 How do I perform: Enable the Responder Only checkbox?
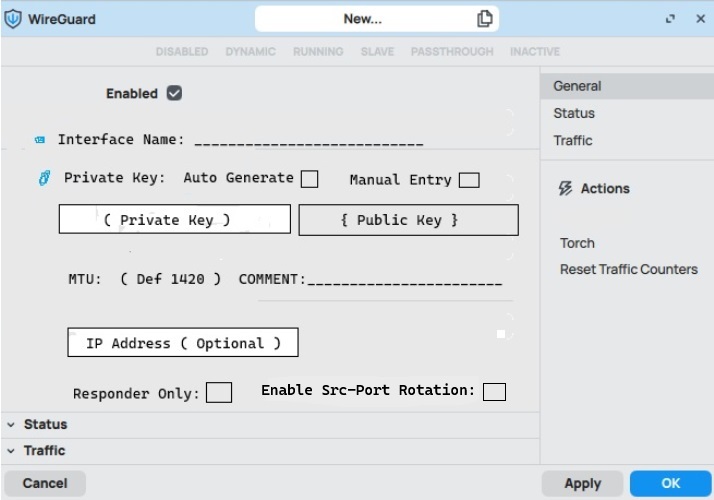[x=219, y=393]
